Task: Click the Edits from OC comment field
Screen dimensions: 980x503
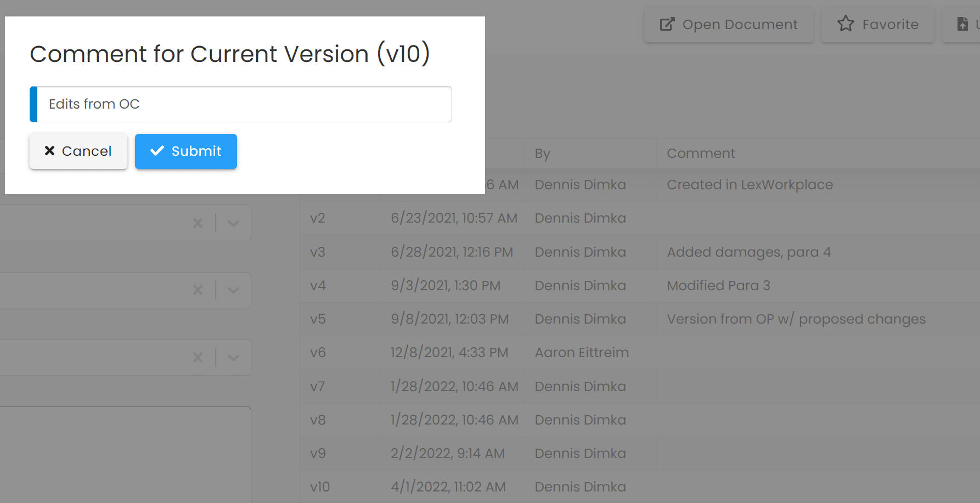Action: click(241, 104)
